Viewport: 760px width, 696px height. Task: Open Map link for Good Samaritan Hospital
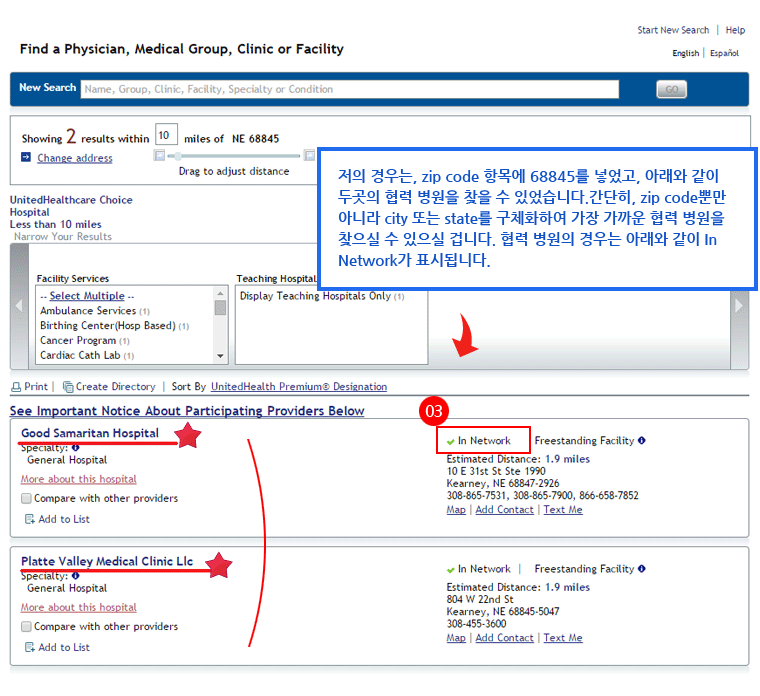click(456, 510)
